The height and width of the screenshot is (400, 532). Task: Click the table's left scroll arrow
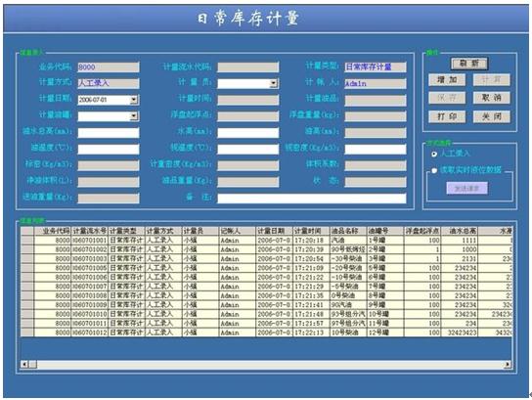point(24,365)
